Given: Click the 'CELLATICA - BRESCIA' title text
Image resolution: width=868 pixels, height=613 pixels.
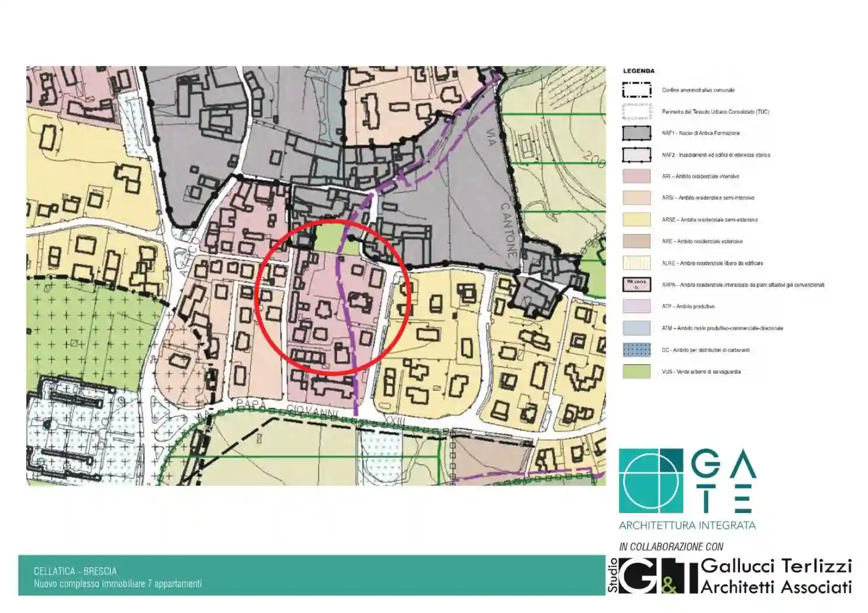Looking at the screenshot, I should (x=75, y=571).
